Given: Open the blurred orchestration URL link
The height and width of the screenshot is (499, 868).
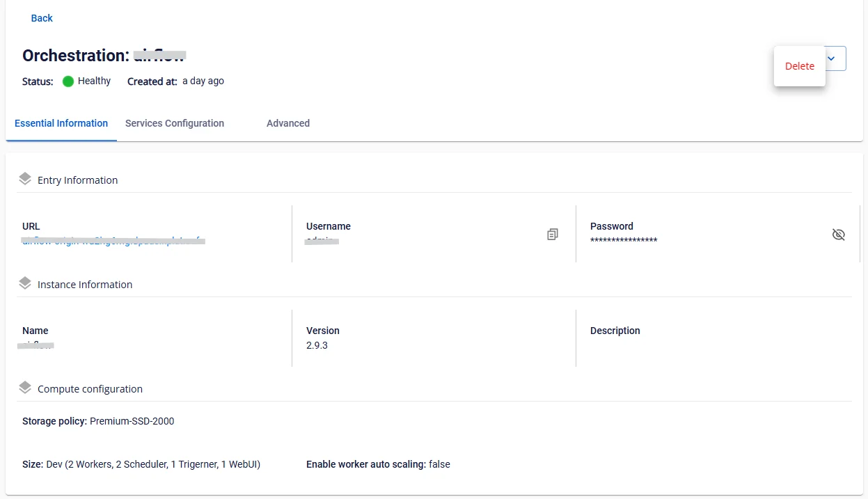Looking at the screenshot, I should pyautogui.click(x=113, y=241).
